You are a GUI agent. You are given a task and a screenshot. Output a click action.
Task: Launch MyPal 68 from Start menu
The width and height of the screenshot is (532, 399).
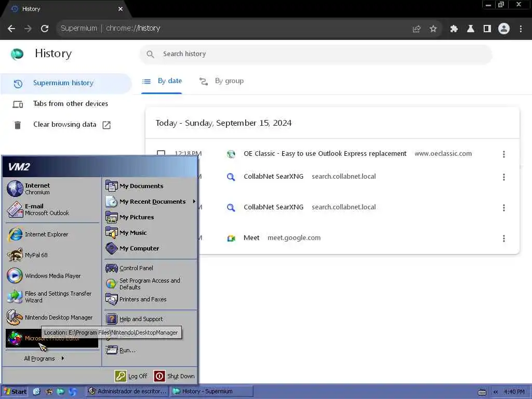coord(52,255)
